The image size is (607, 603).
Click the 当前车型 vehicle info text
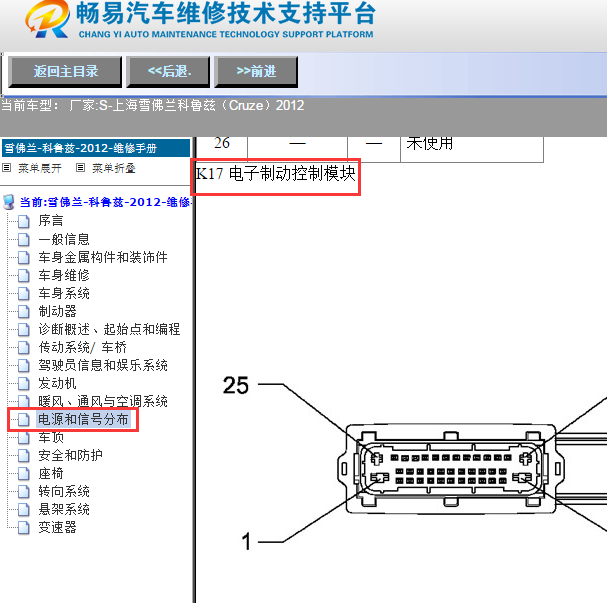[x=153, y=105]
